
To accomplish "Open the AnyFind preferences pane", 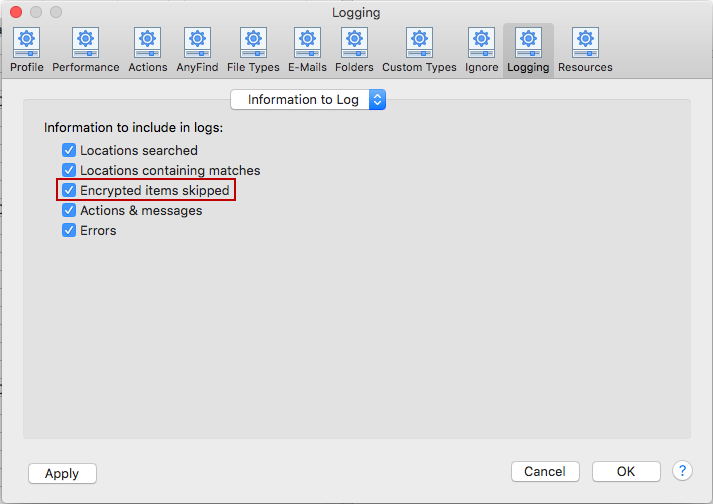I will [197, 50].
